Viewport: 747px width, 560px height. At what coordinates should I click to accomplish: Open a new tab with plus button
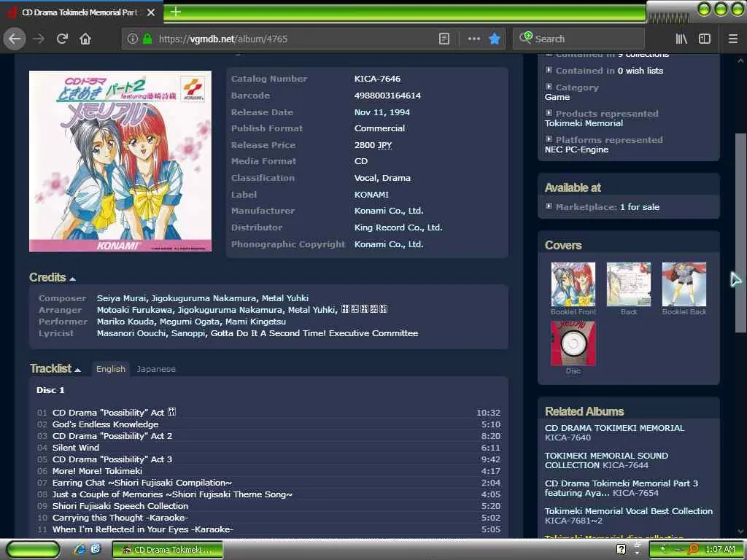point(176,12)
